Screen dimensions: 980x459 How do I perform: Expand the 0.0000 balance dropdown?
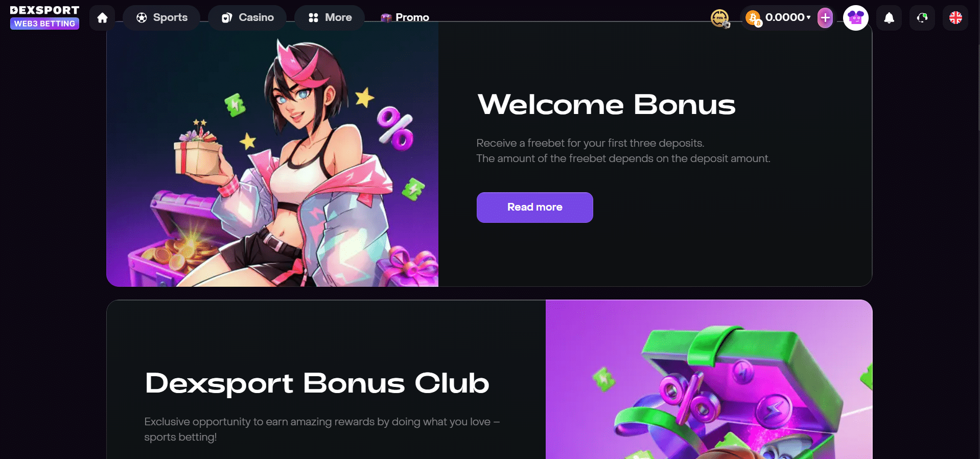coord(787,17)
